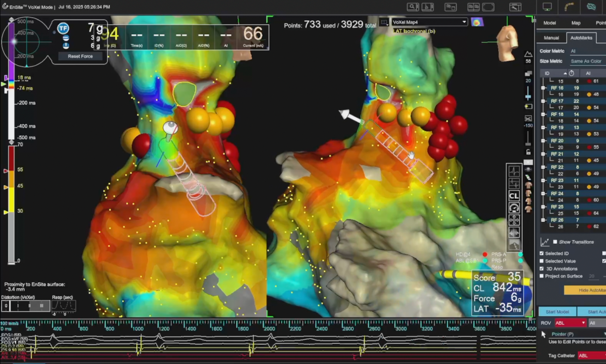Open the speedometer gauge tool icon

(x=514, y=208)
